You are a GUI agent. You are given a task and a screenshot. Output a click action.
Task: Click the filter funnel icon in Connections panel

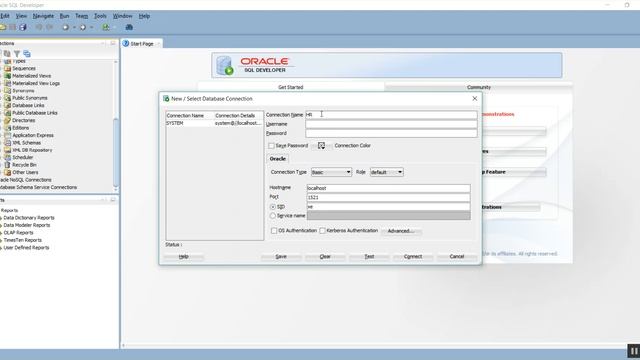click(x=17, y=53)
